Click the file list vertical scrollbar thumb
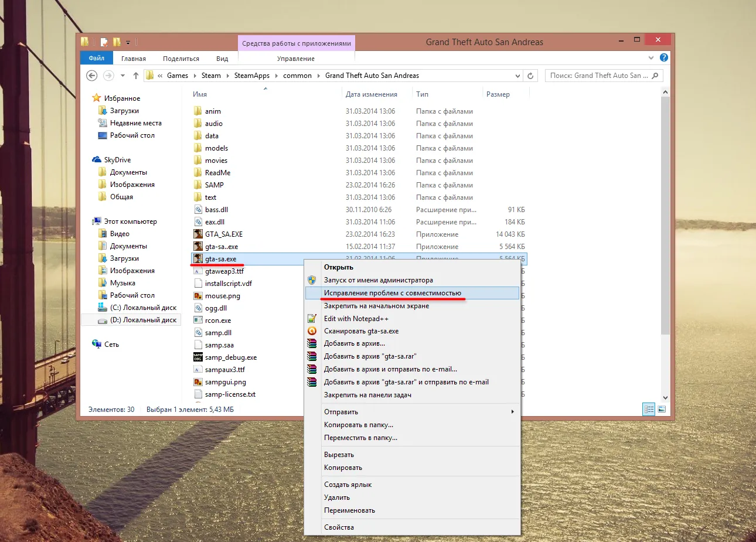Viewport: 756px width, 542px height. (665, 216)
